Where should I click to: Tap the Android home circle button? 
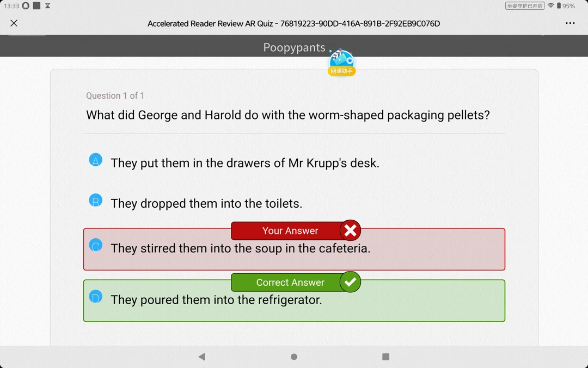coord(294,357)
